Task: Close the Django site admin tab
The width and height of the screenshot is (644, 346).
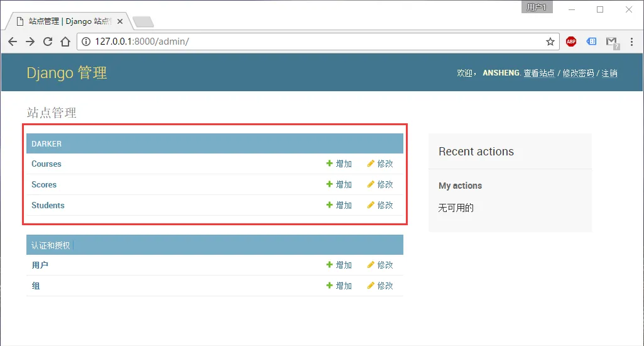Action: [120, 21]
